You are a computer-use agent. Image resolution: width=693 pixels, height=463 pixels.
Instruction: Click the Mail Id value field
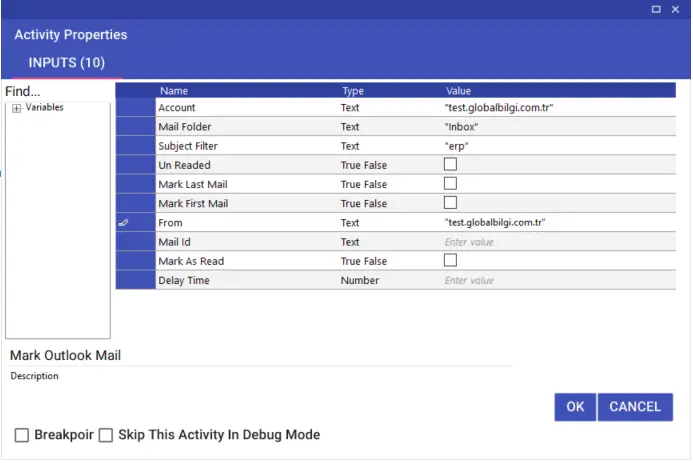click(x=559, y=242)
